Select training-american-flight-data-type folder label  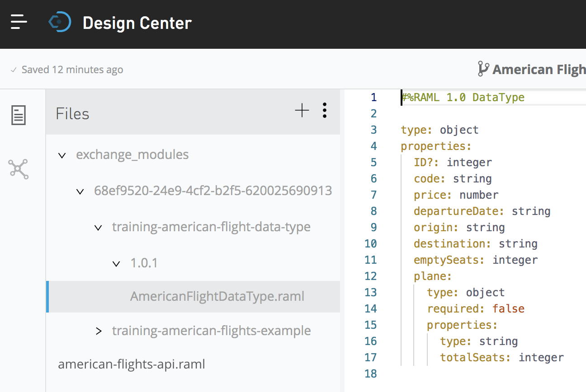pyautogui.click(x=211, y=227)
